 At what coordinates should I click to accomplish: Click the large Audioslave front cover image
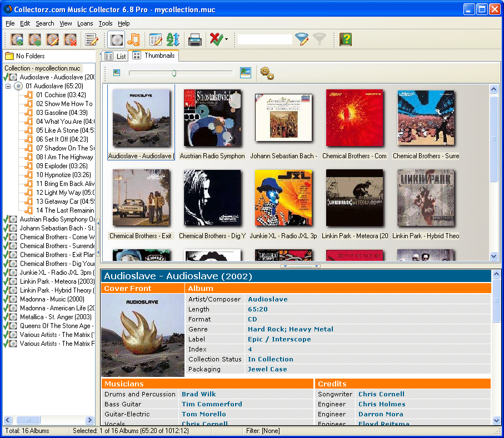(142, 335)
